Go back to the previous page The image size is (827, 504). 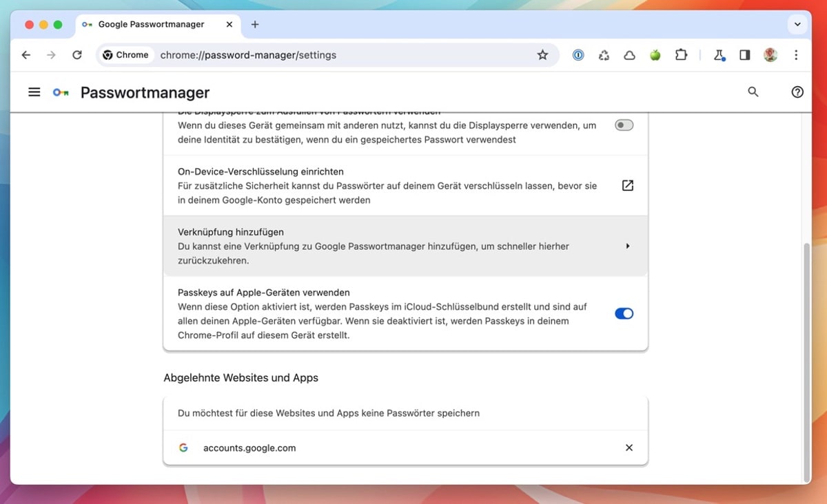coord(26,55)
